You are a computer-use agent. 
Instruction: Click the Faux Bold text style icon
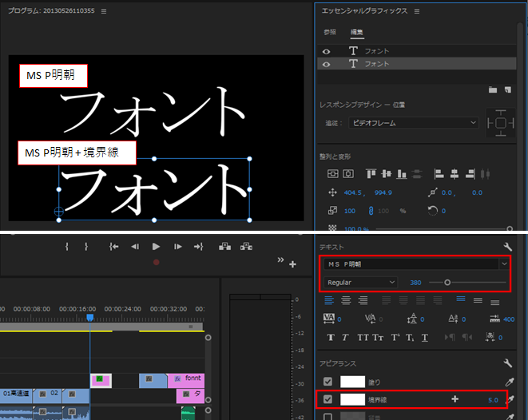331,337
